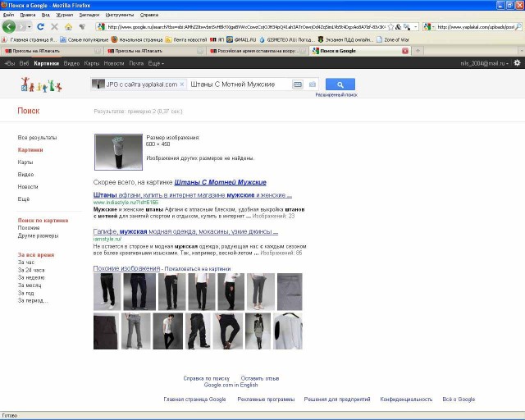Open Похожие изображения link

[x=126, y=268]
